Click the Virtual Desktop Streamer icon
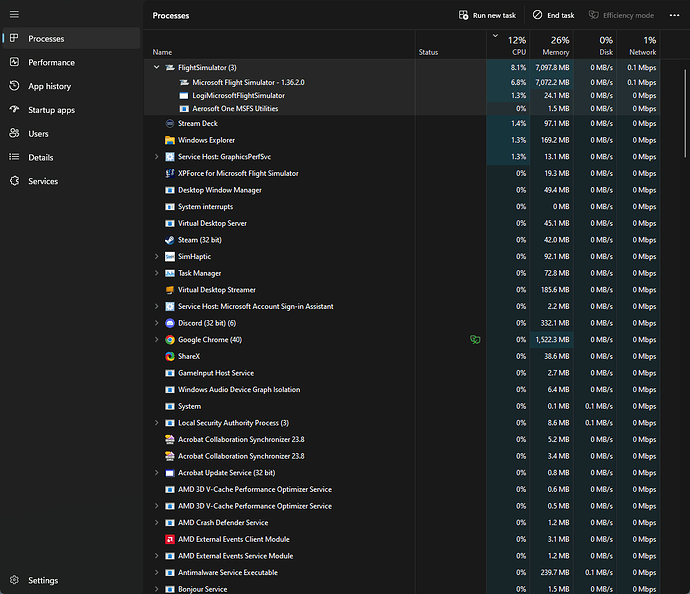The width and height of the screenshot is (690, 594). (x=169, y=290)
